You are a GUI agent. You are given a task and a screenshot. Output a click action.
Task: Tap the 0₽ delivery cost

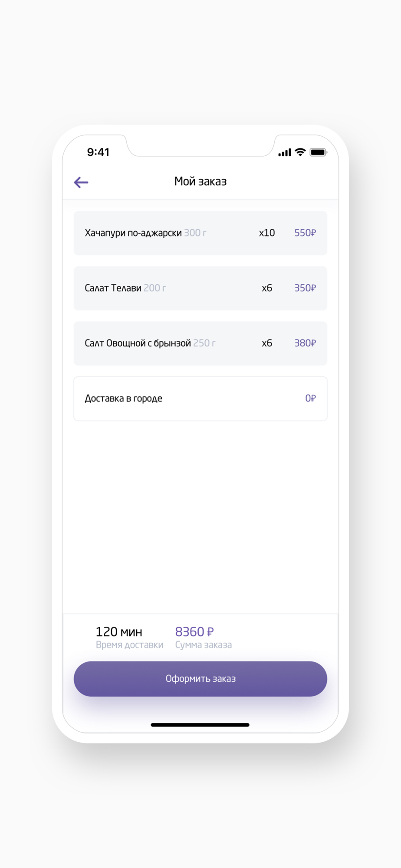(x=310, y=398)
